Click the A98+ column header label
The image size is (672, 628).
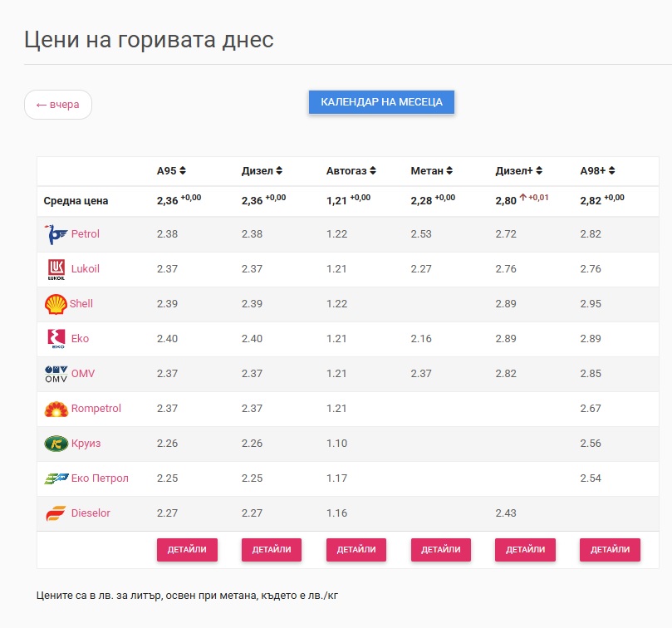(x=593, y=170)
